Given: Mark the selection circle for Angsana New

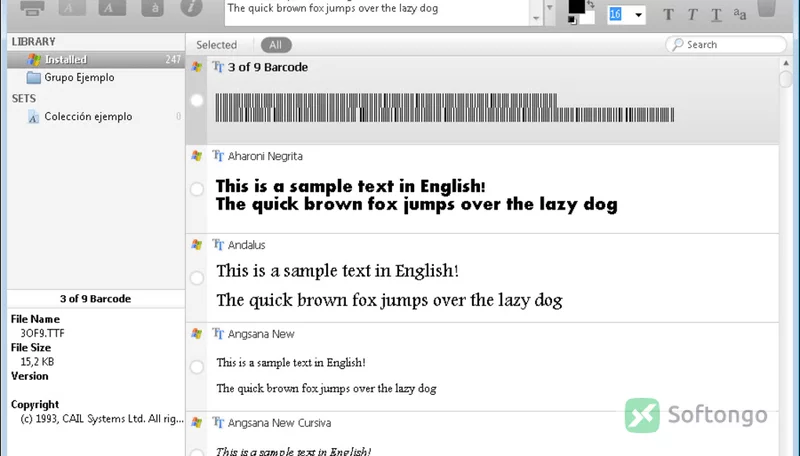Looking at the screenshot, I should pyautogui.click(x=197, y=367).
